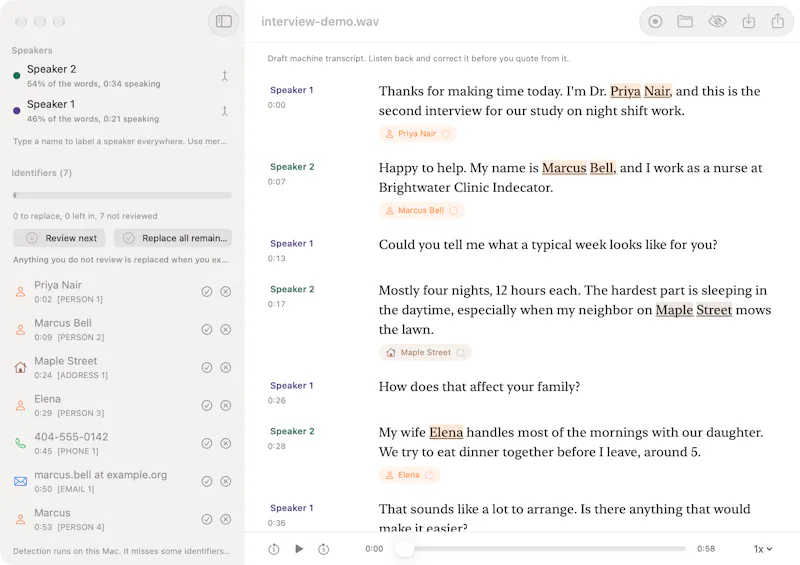Select Speaker 1 in speakers list
800x565 pixels.
coord(121,111)
